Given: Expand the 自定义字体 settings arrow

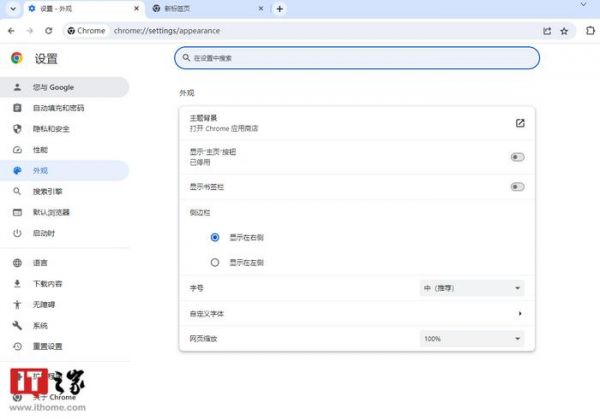Looking at the screenshot, I should [x=520, y=314].
